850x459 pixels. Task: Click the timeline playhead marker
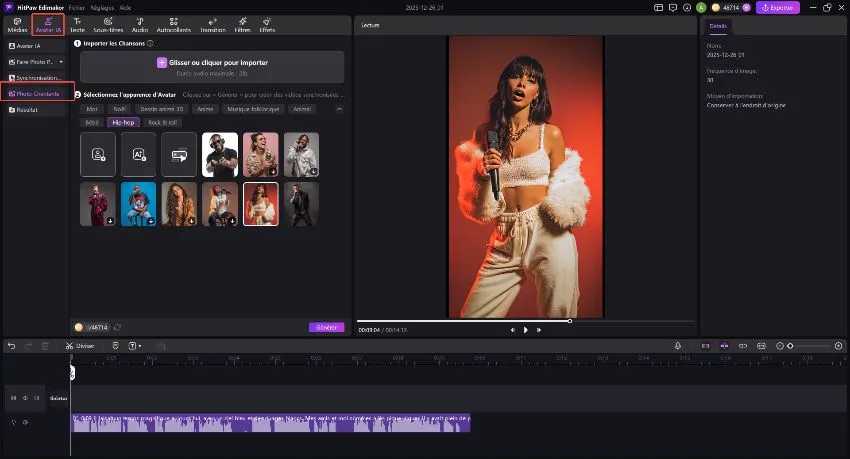[x=72, y=372]
